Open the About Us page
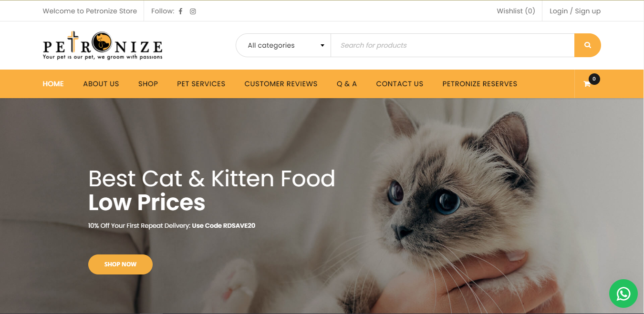 [101, 84]
